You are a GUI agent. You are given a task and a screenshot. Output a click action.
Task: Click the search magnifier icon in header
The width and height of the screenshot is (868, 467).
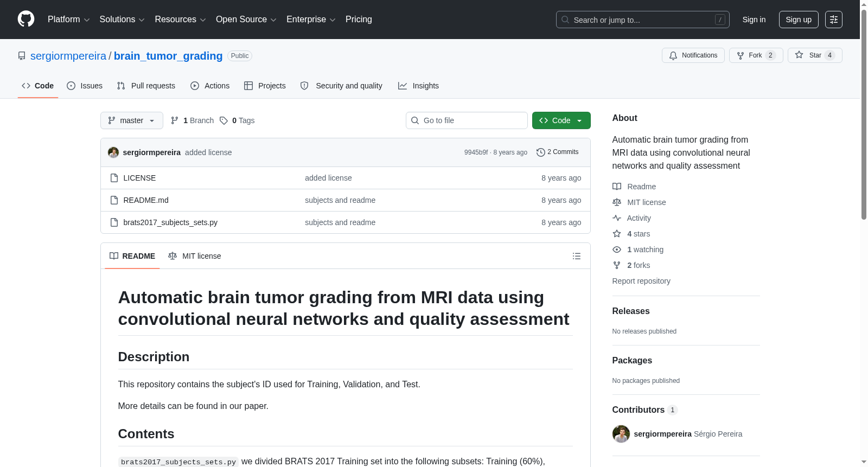point(565,20)
